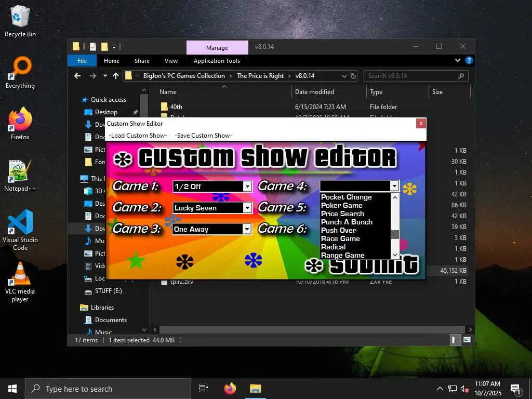Open quick access toolbar customize dropdown
Screen dimensions: 532x399
114,47
